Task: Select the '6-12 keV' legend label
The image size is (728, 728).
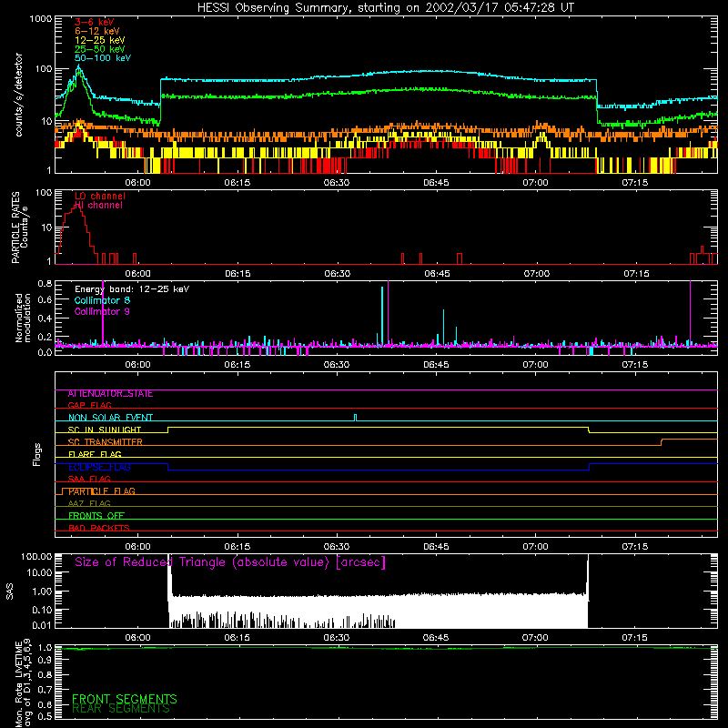Action: tap(96, 31)
